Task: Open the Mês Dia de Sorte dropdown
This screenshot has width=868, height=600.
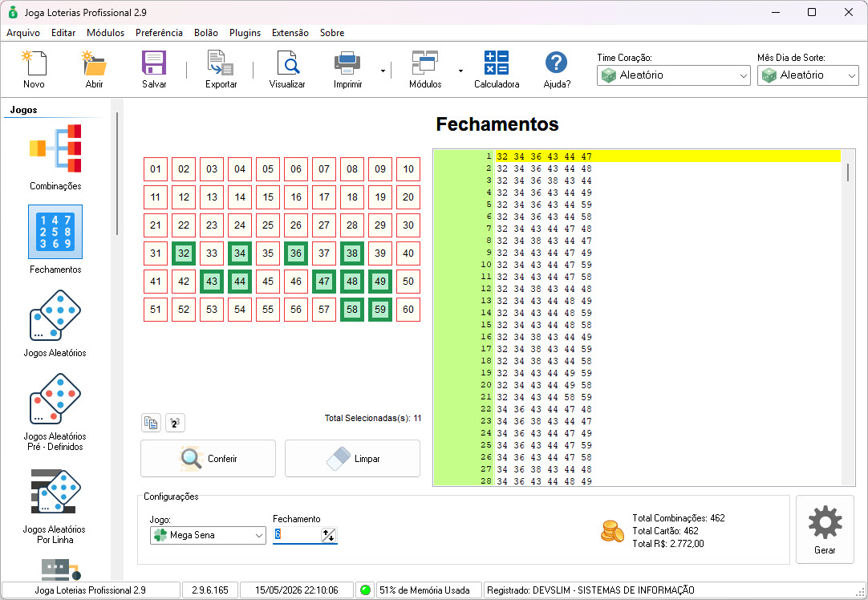Action: 808,75
